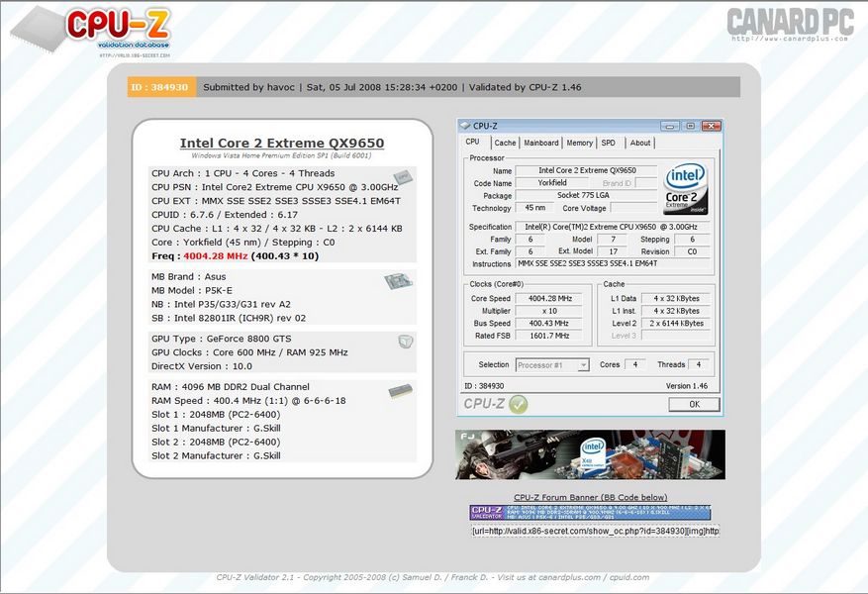Select the Mainboard tab
The height and width of the screenshot is (594, 868).
pyautogui.click(x=540, y=143)
